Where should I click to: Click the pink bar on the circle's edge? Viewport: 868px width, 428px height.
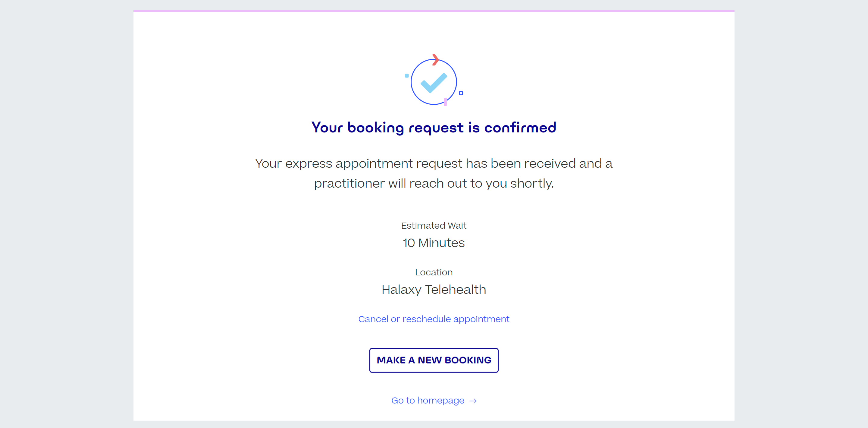pos(445,102)
